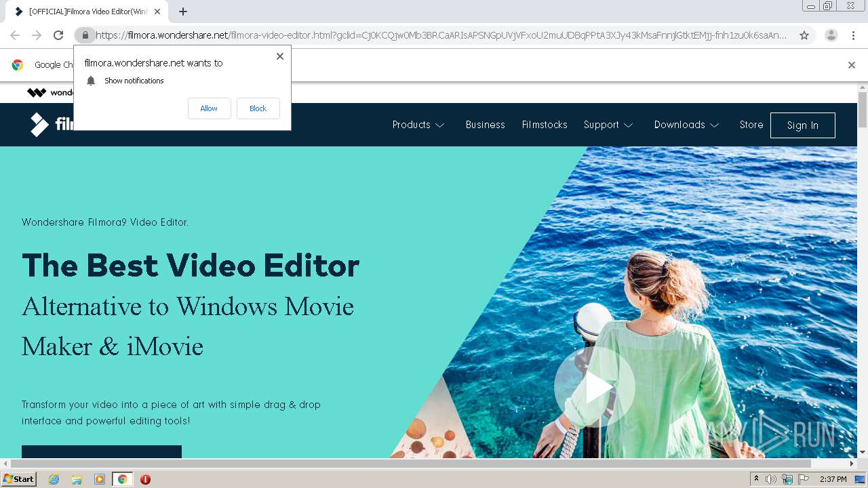Open Chrome's three-dot menu

click(853, 35)
